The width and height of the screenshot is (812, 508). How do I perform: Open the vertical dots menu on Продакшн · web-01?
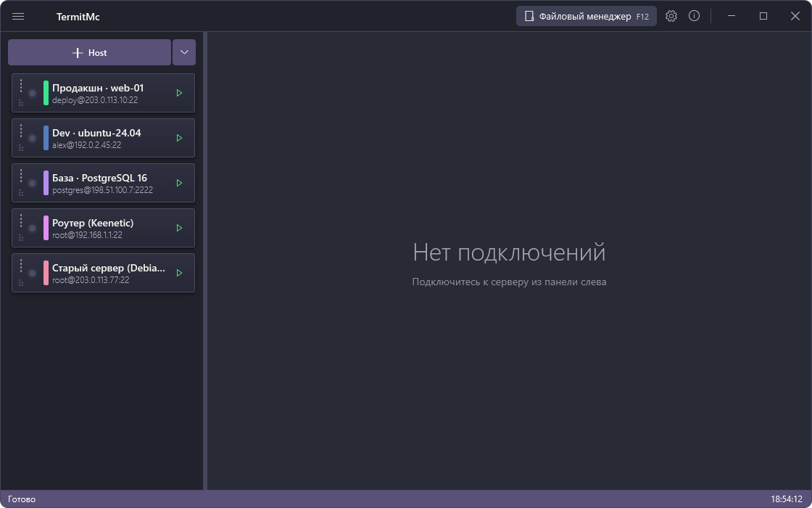[21, 86]
